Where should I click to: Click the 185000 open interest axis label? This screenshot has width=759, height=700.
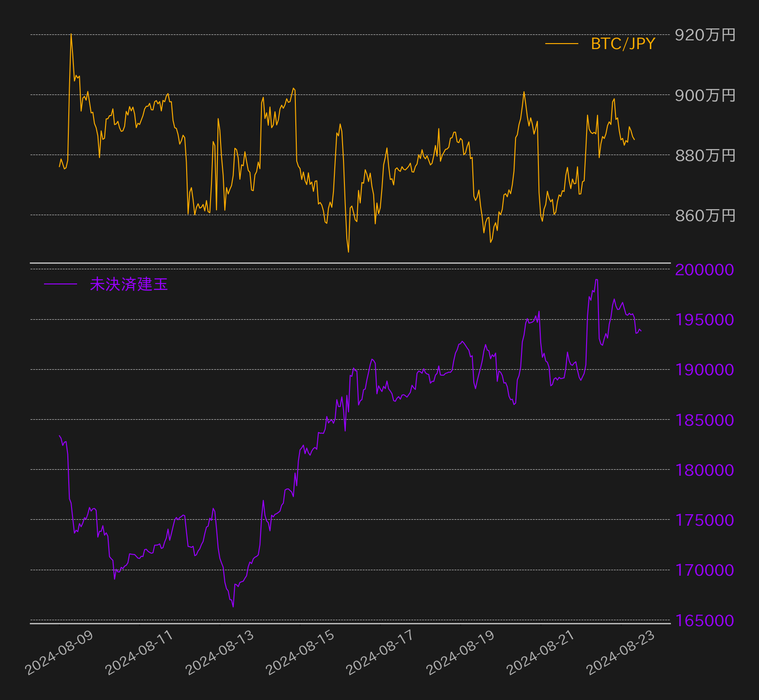pyautogui.click(x=705, y=420)
